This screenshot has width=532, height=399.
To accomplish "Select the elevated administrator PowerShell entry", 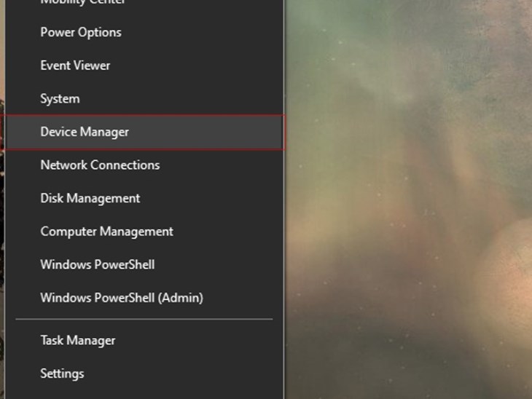I will [121, 298].
